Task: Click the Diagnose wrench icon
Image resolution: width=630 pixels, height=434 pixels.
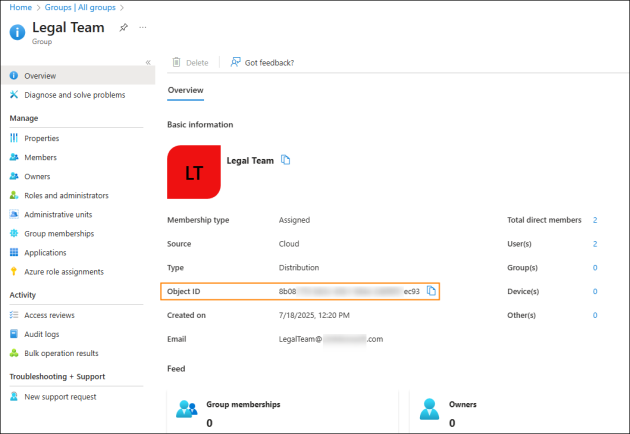Action: (14, 94)
